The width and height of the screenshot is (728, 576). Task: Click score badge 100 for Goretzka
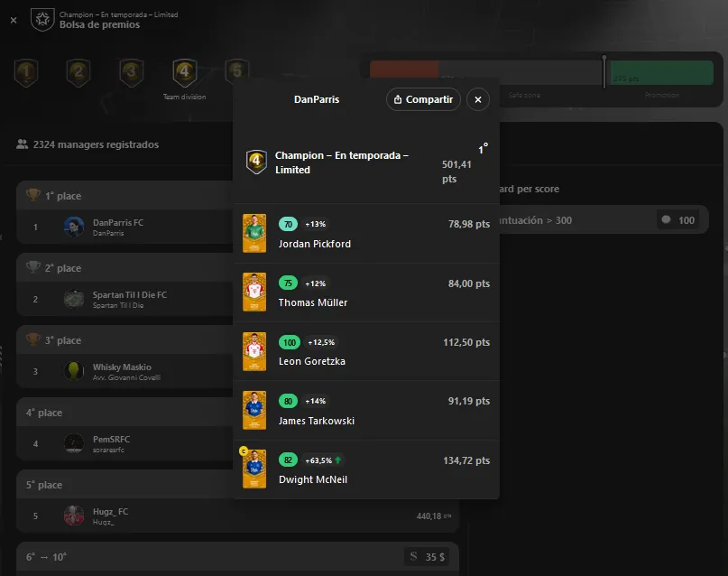[x=290, y=342]
